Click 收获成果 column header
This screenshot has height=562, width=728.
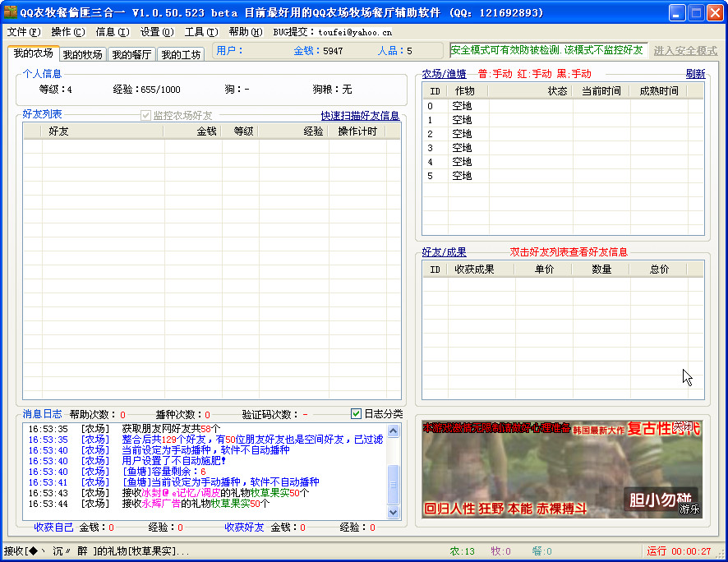coord(481,269)
